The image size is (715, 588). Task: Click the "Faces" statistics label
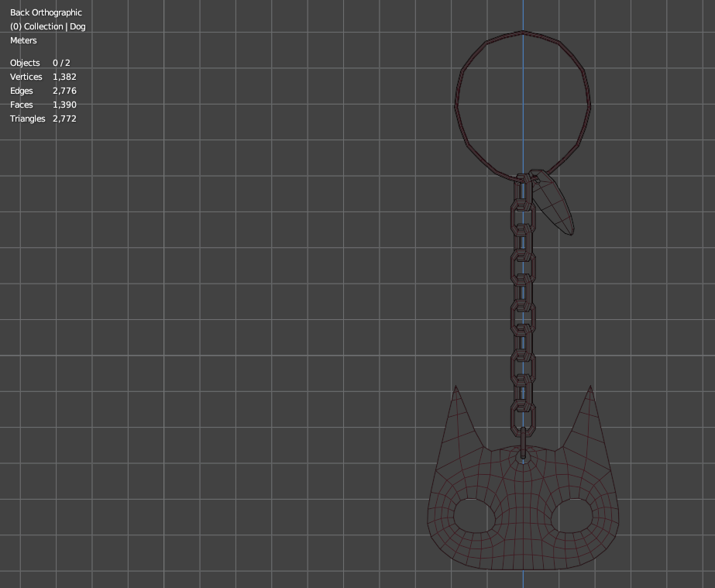point(22,105)
